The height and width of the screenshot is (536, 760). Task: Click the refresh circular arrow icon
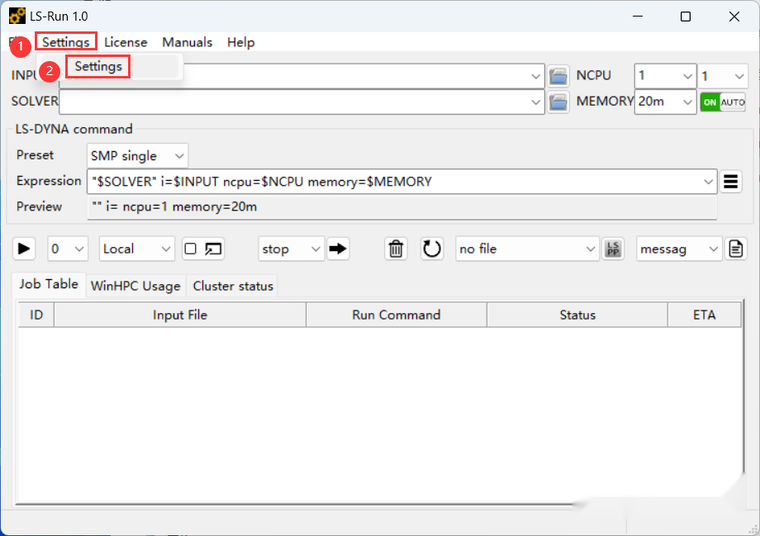click(x=431, y=249)
